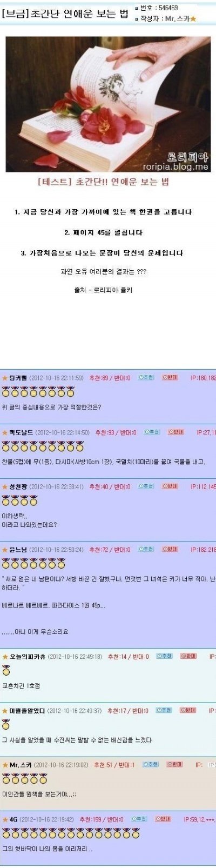Click the 반대 button on 팅커벨's comment
The image size is (216, 868).
pyautogui.click(x=170, y=378)
